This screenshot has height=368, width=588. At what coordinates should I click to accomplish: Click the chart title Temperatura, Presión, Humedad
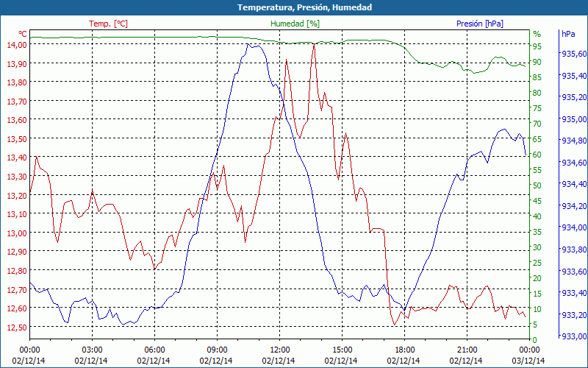pyautogui.click(x=304, y=7)
